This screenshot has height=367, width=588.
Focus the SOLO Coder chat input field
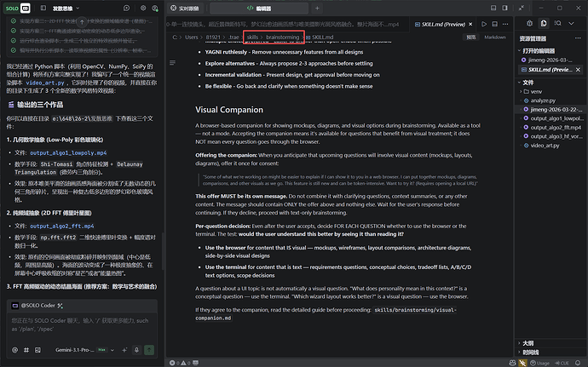click(82, 324)
